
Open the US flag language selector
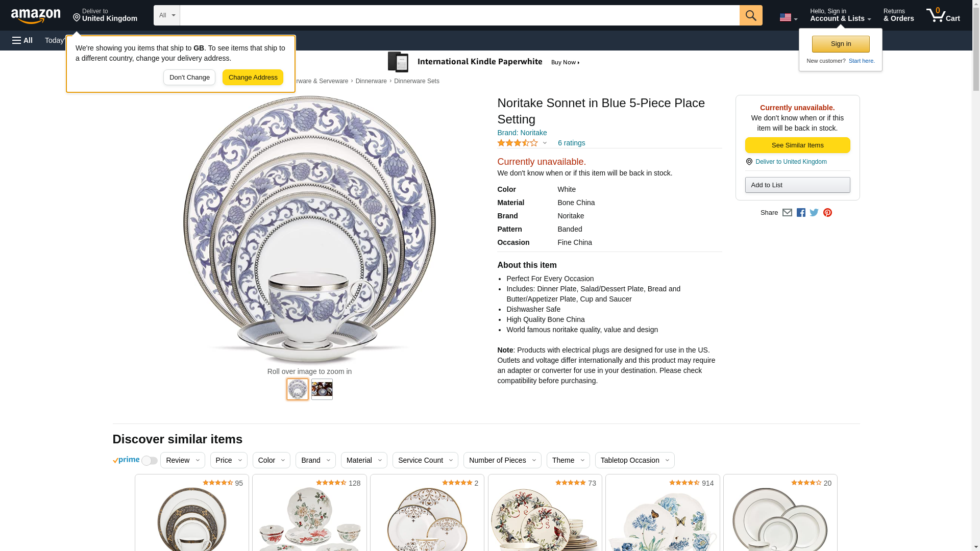click(788, 17)
